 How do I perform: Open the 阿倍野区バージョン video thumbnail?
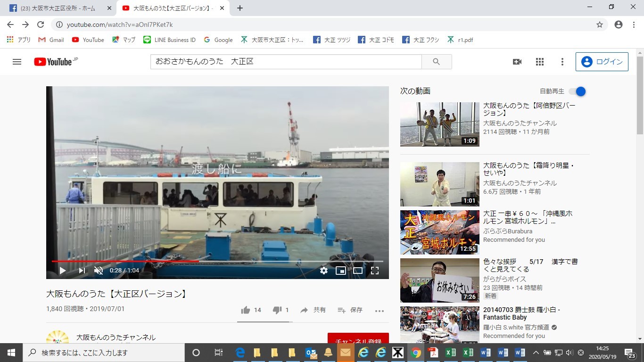click(439, 124)
